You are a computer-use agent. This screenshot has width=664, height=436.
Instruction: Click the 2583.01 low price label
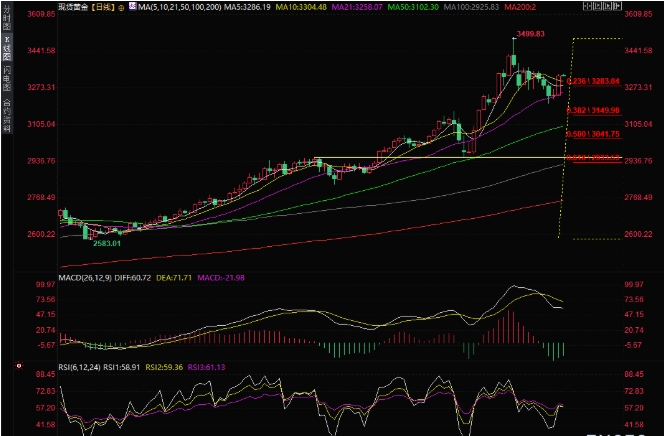[x=107, y=243]
